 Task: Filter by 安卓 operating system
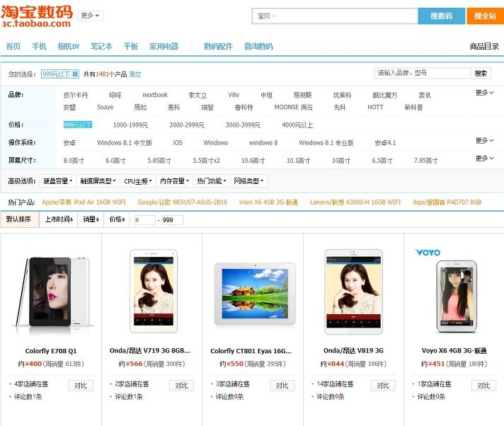click(69, 143)
